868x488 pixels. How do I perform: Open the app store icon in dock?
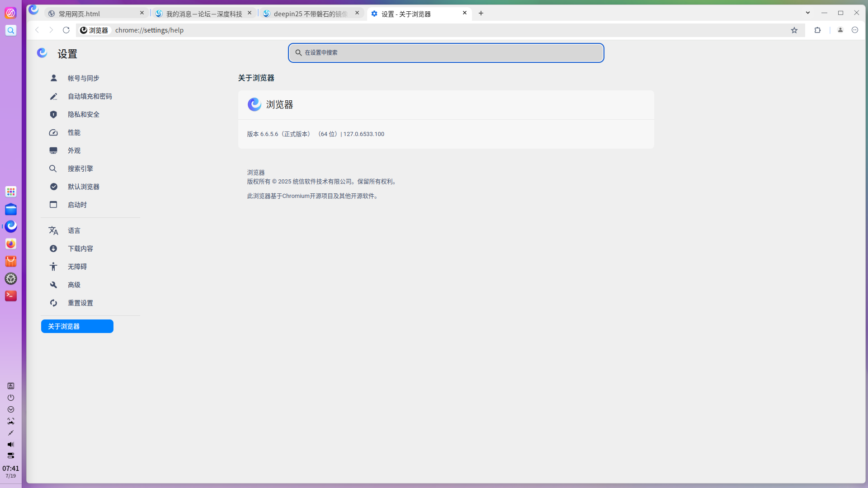[x=11, y=262]
